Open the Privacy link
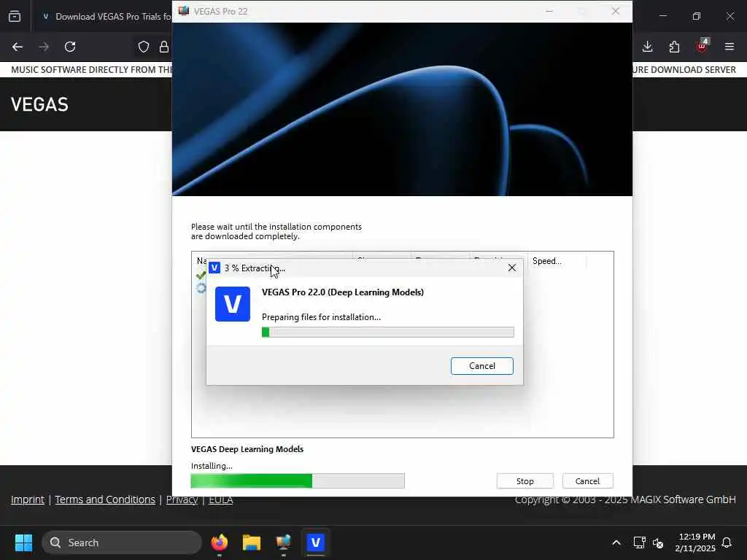Image resolution: width=747 pixels, height=560 pixels. [182, 499]
